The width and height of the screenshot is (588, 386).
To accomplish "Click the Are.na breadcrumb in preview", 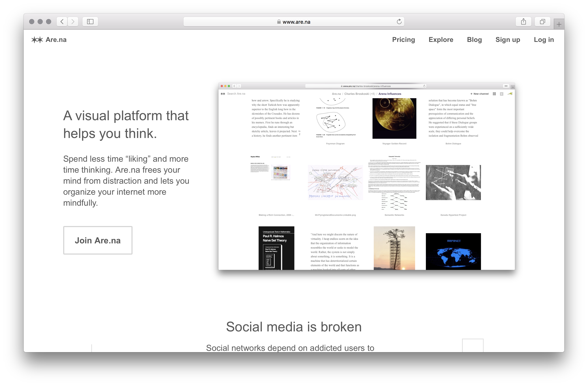I will coord(336,94).
